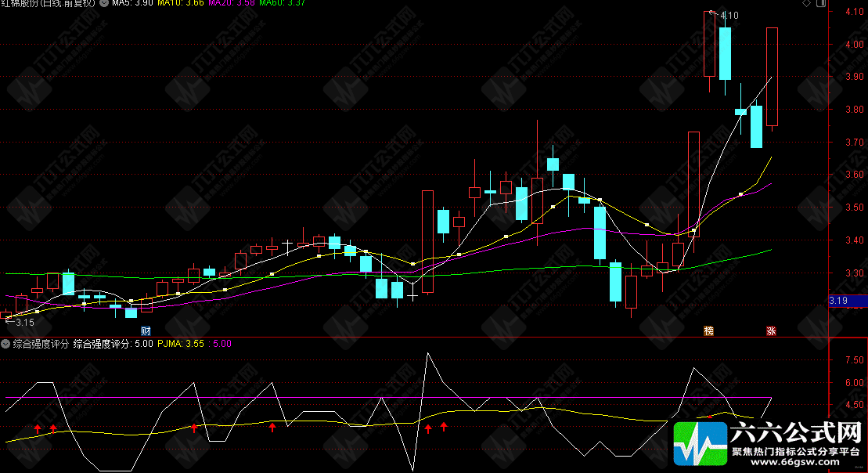The image size is (868, 473).
Task: Select the 综合强度评分: 5.00 value label
Action: [113, 344]
